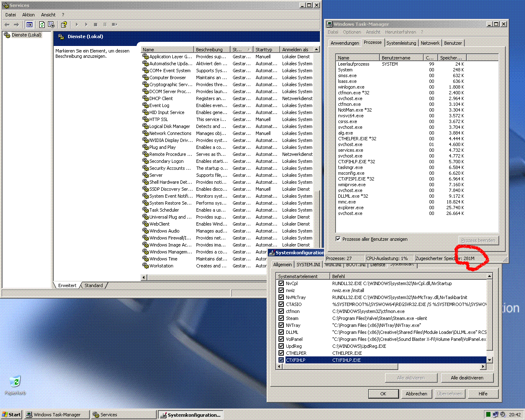Image resolution: width=525 pixels, height=420 pixels.
Task: Uncheck the DLLML startup item
Action: (281, 332)
